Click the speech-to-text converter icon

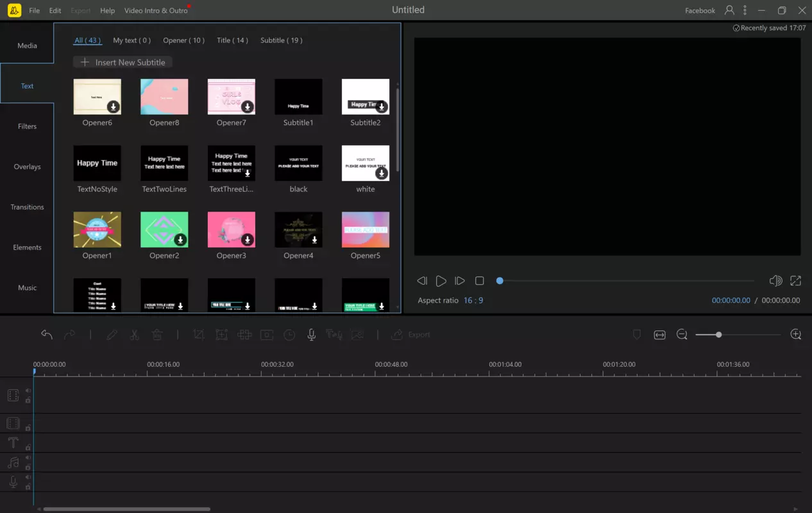click(x=334, y=335)
